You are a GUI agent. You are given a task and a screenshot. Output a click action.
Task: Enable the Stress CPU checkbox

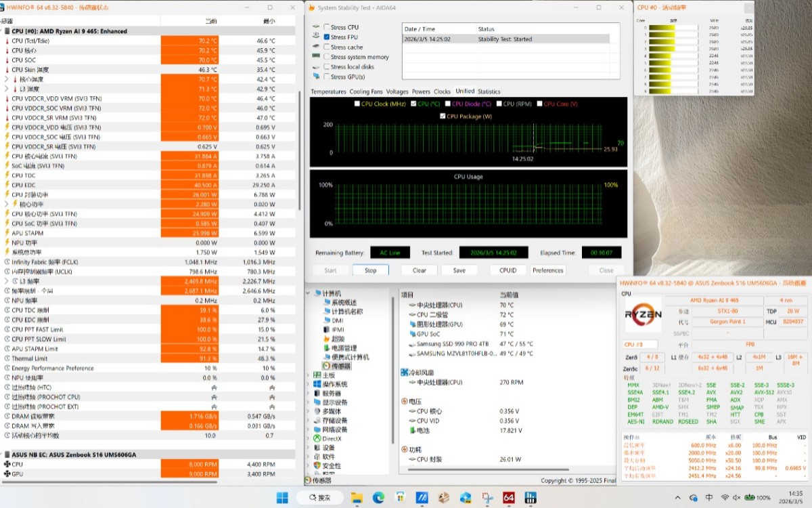pos(327,27)
